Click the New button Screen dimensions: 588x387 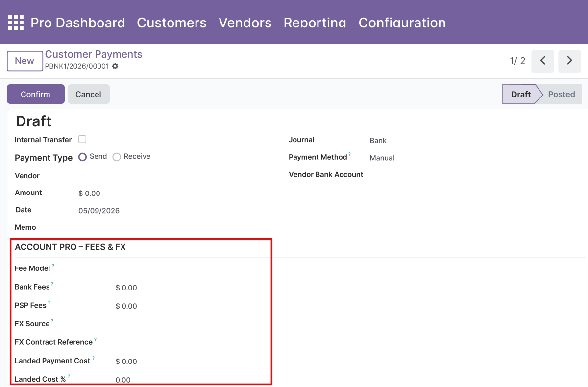(x=24, y=61)
